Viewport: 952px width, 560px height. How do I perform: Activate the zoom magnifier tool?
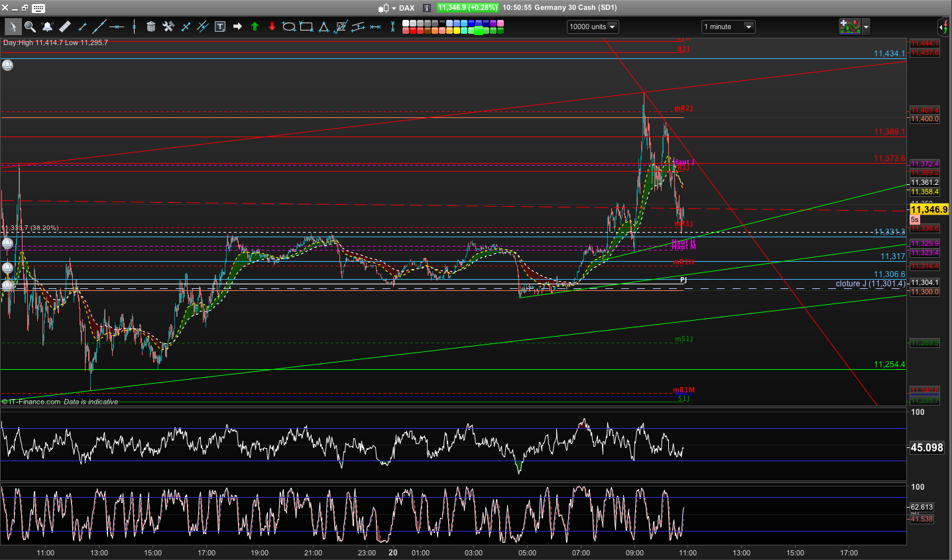30,27
